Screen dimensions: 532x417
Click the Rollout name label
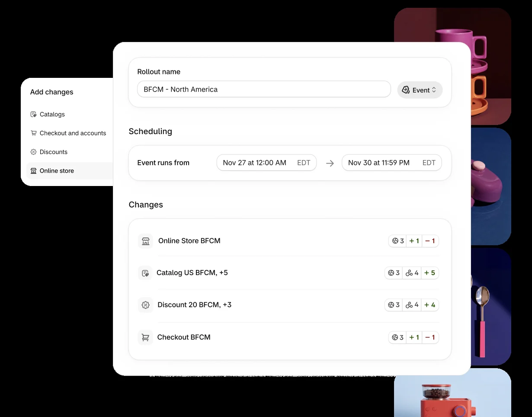tap(159, 72)
